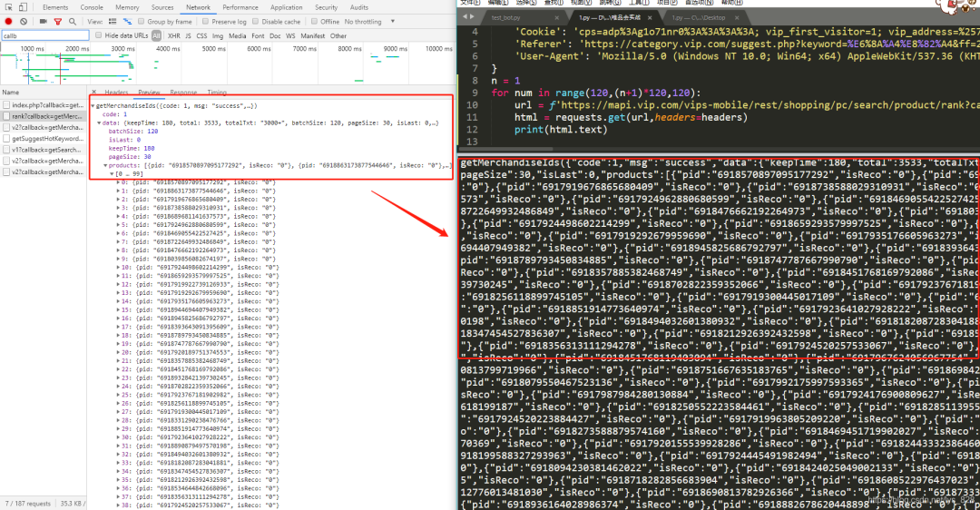The width and height of the screenshot is (980, 510).
Task: Close the request details pane X
Action: [x=93, y=92]
